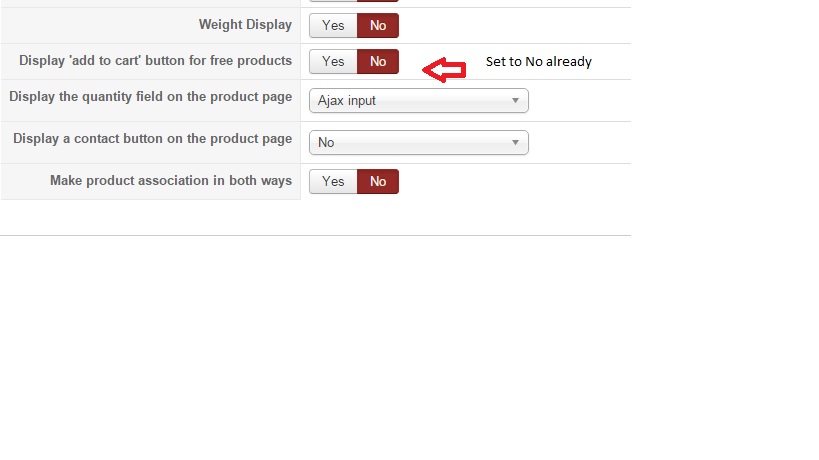
Task: Click the quantity field setting label
Action: [x=150, y=97]
